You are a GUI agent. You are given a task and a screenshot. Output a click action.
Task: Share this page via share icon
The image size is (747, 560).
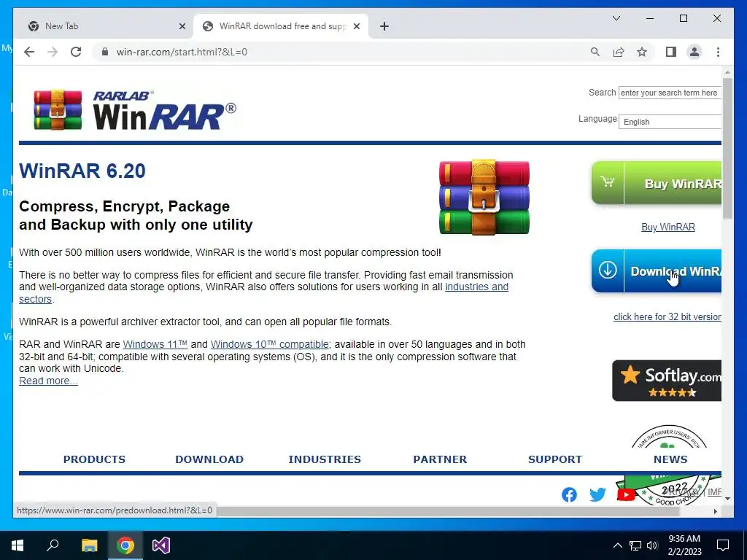[619, 52]
